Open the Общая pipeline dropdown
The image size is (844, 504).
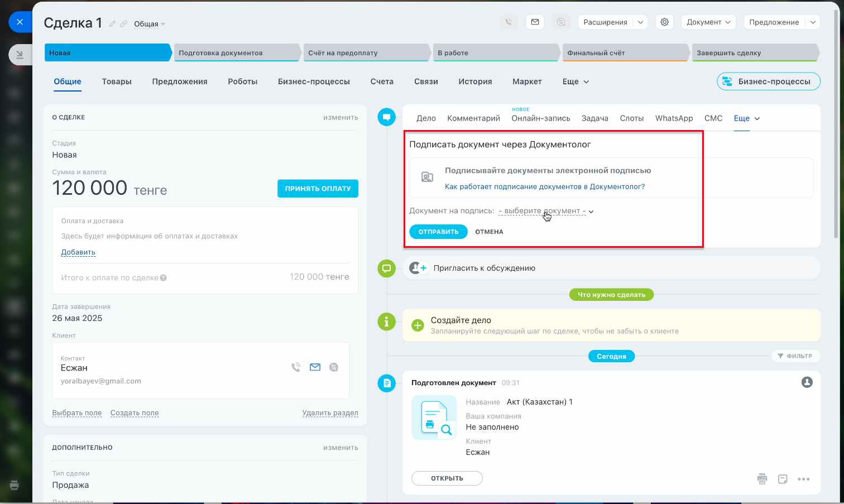tap(149, 24)
